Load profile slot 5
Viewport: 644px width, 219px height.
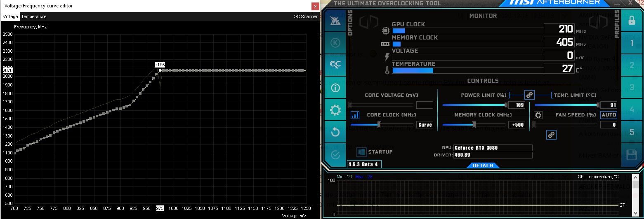[632, 132]
